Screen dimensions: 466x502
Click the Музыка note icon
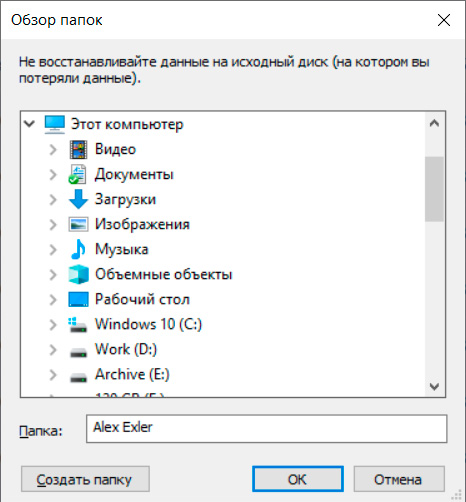(78, 249)
